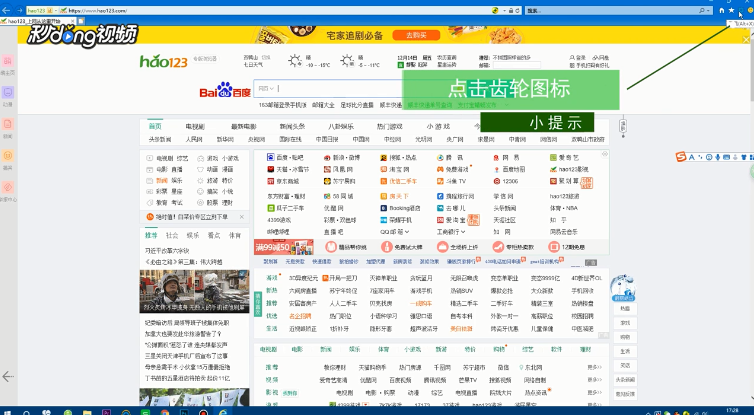
Task: Open 天猫 site icon link
Action: point(288,169)
